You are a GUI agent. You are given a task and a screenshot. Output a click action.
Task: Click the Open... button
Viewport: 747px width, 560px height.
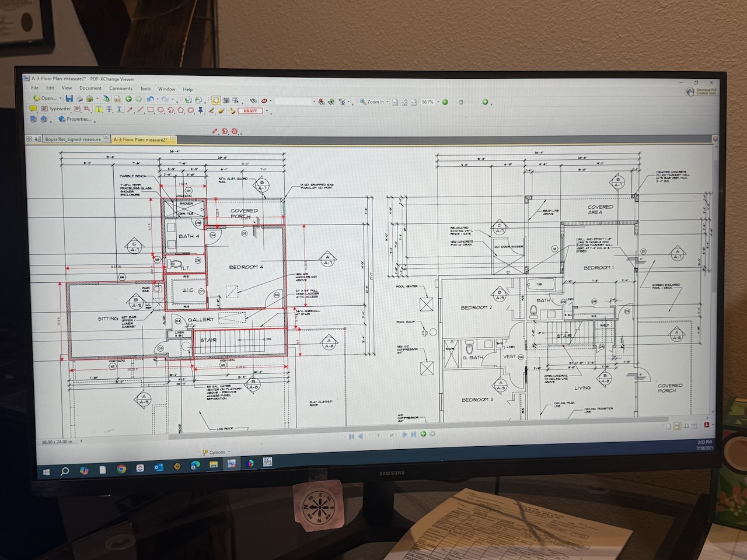click(x=46, y=99)
